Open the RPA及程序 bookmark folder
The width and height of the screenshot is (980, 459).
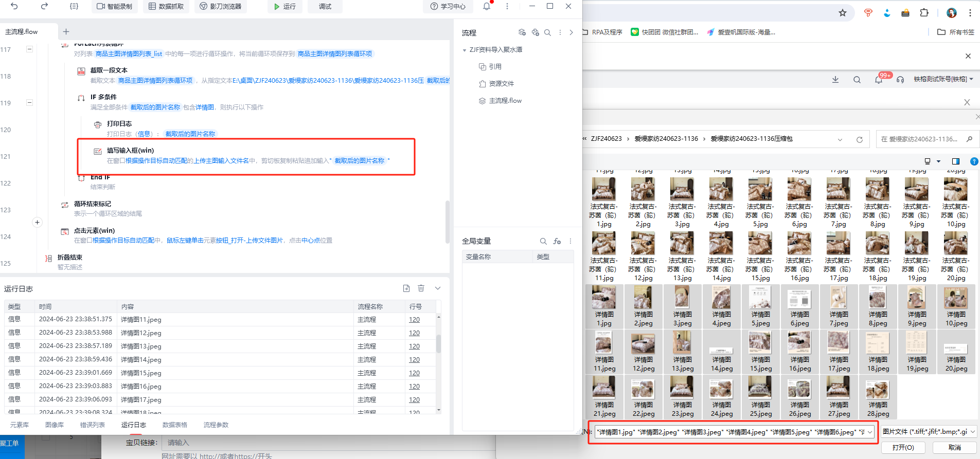602,32
